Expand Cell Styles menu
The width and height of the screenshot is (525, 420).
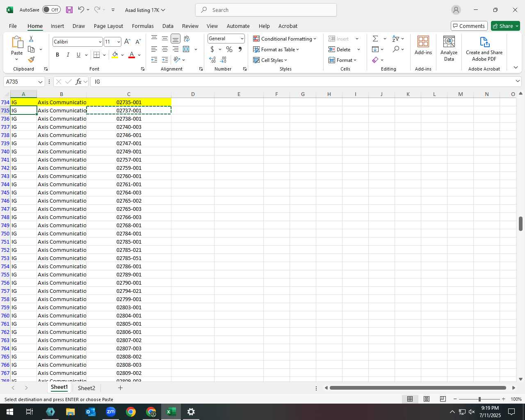click(x=270, y=60)
